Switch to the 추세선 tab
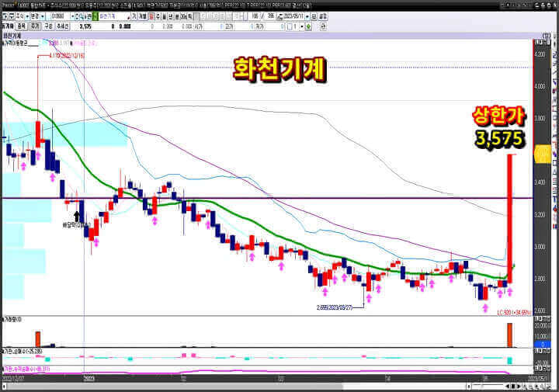This screenshot has width=559, height=392. [62, 26]
